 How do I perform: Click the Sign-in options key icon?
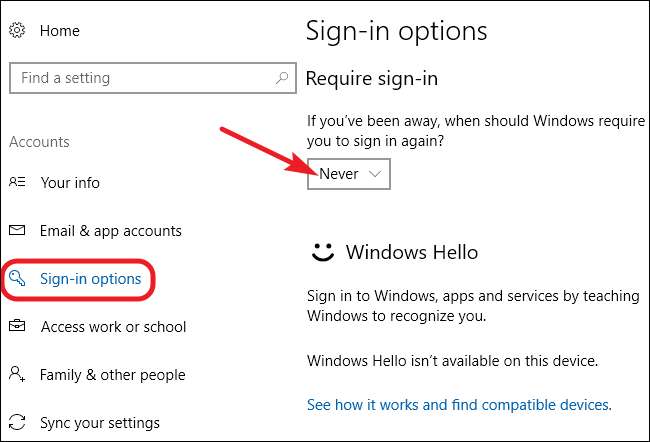tap(17, 278)
